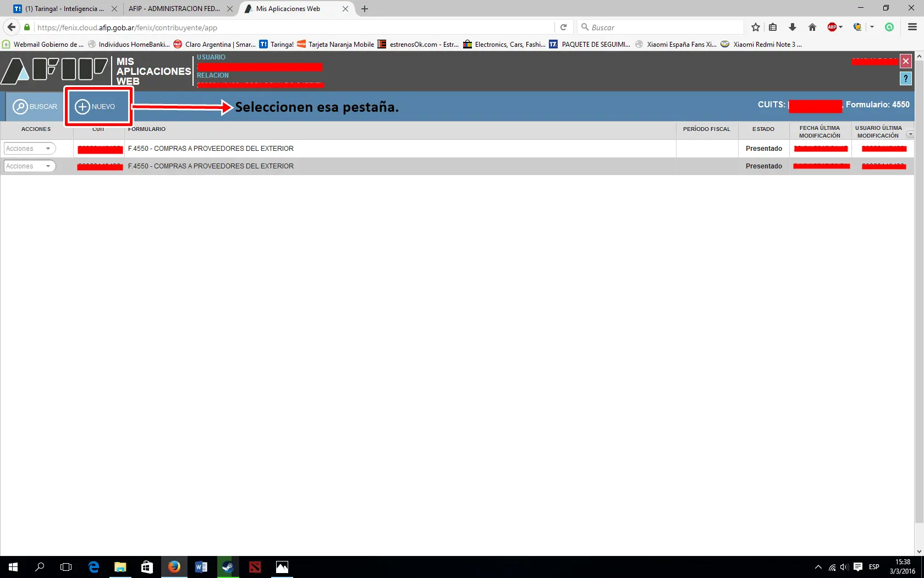Switch to Word in the taskbar

(201, 567)
